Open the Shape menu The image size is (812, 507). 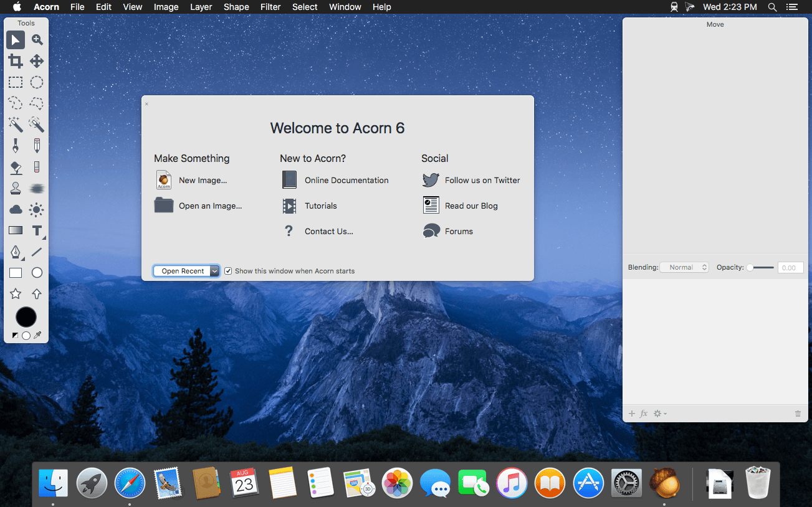pos(236,7)
